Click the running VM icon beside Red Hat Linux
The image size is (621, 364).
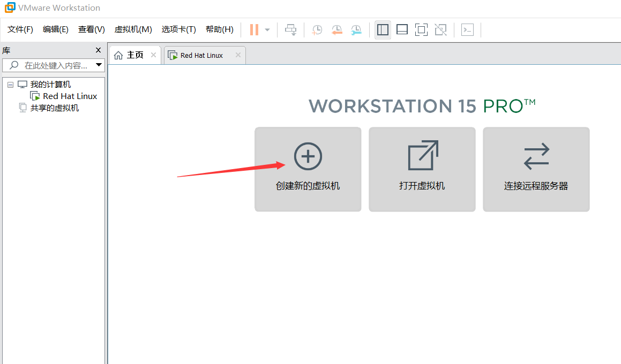pyautogui.click(x=35, y=96)
